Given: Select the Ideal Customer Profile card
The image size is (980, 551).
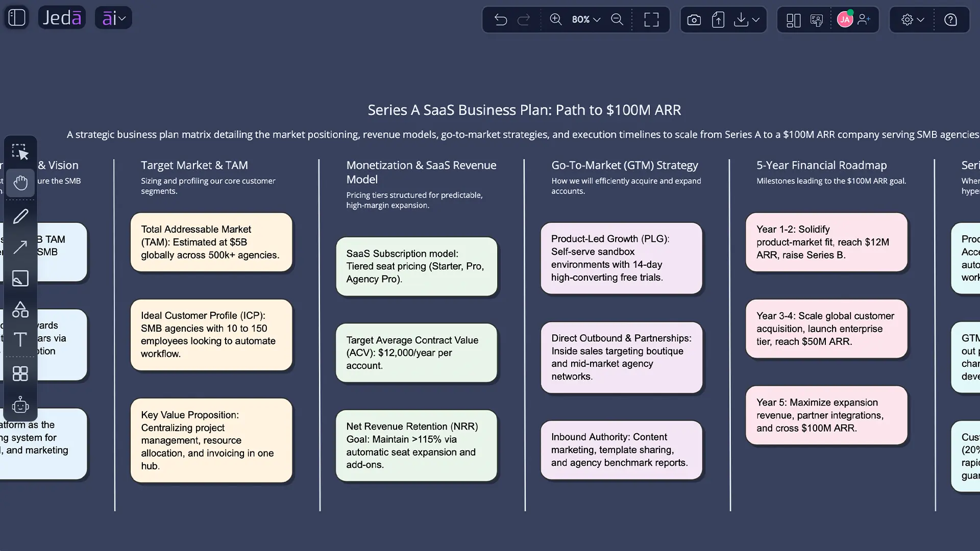Looking at the screenshot, I should click(x=211, y=335).
